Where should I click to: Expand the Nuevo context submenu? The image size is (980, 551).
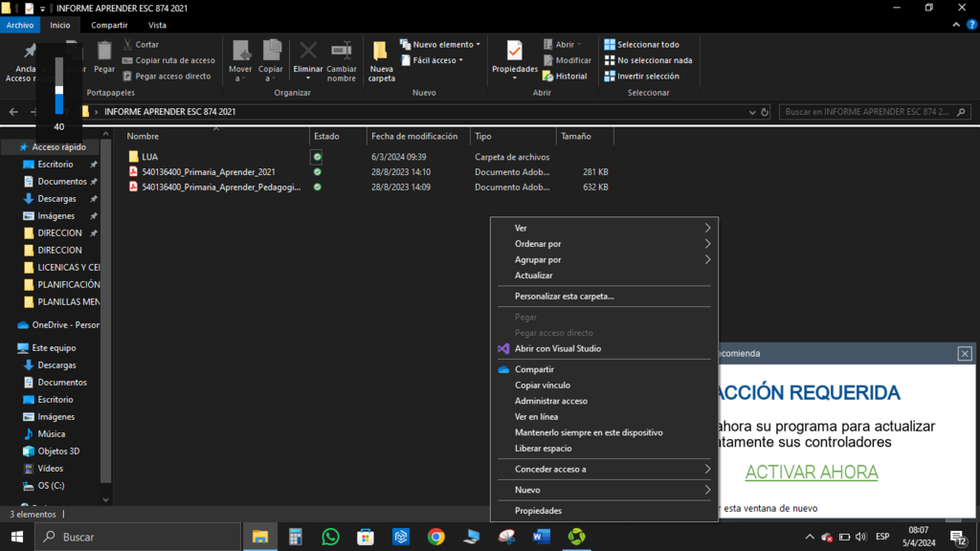point(605,490)
